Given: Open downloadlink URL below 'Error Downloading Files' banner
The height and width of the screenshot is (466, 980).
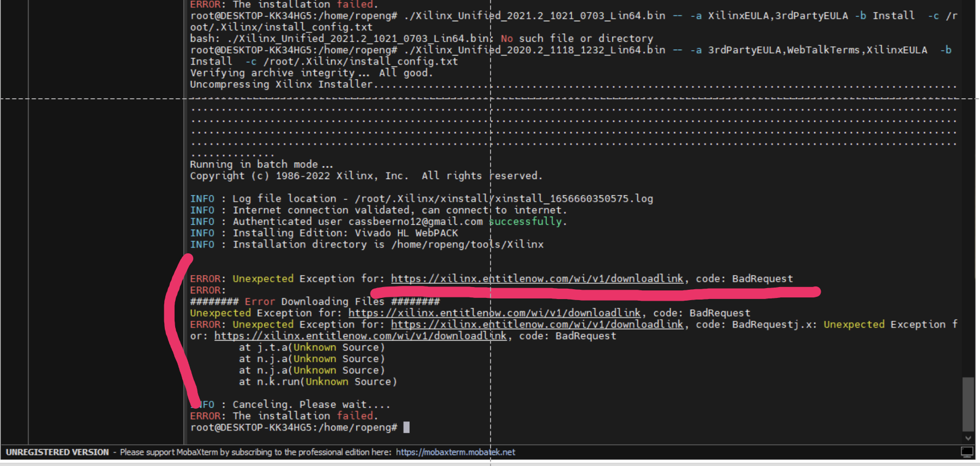Looking at the screenshot, I should pyautogui.click(x=494, y=313).
